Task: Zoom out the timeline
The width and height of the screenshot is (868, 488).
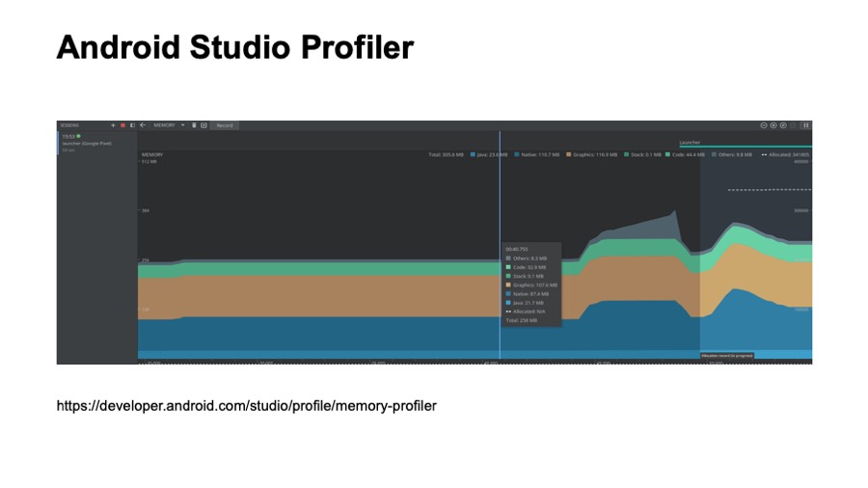Action: pos(764,125)
